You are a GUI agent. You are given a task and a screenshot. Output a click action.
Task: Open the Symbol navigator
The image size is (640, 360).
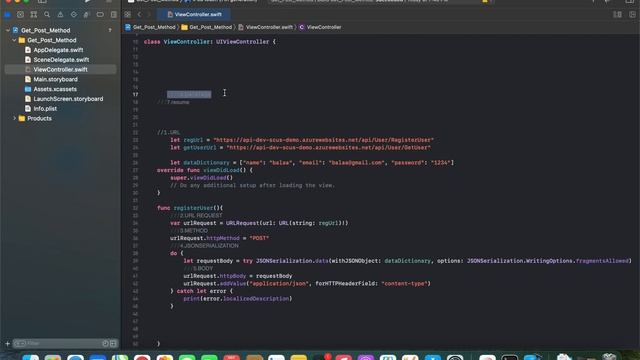click(x=34, y=15)
